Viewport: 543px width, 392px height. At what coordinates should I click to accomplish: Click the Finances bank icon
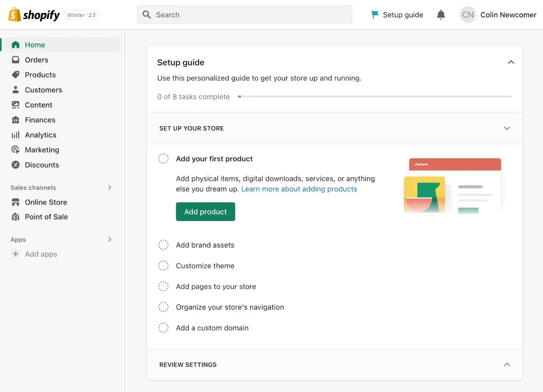point(16,120)
